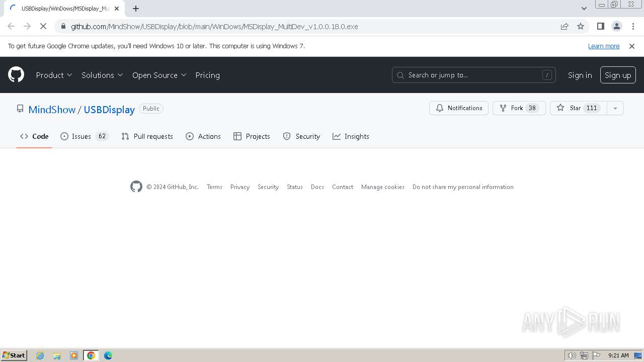Toggle the Chrome side panel

(x=600, y=26)
